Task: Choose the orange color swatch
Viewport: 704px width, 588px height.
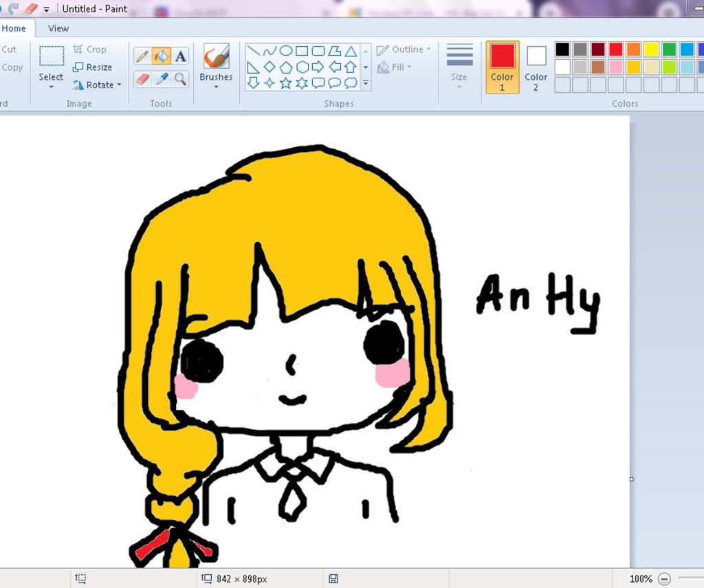Action: point(633,49)
